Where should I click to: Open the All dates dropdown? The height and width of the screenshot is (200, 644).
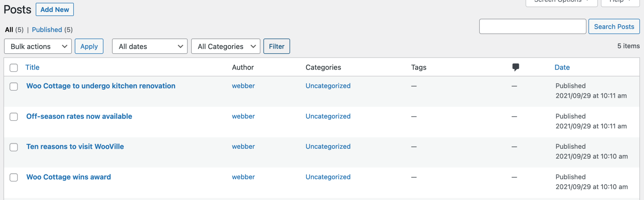click(150, 46)
